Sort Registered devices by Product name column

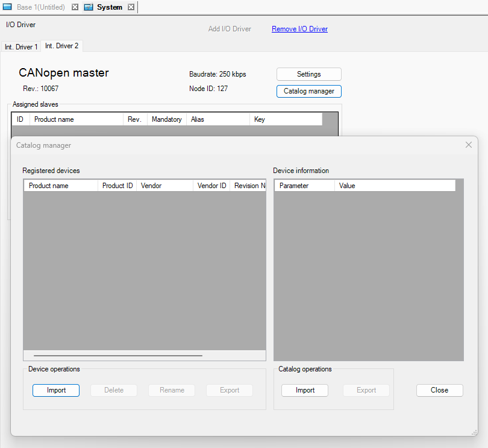pyautogui.click(x=61, y=186)
